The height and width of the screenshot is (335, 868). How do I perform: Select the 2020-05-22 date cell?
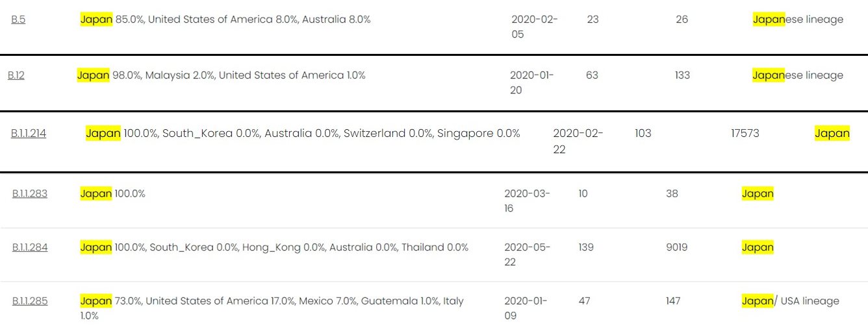[x=527, y=254]
